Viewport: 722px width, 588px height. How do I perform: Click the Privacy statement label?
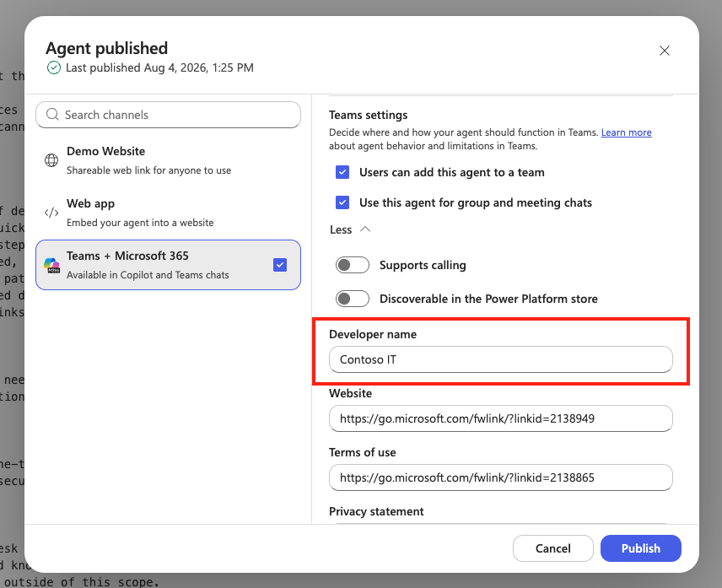coord(376,511)
